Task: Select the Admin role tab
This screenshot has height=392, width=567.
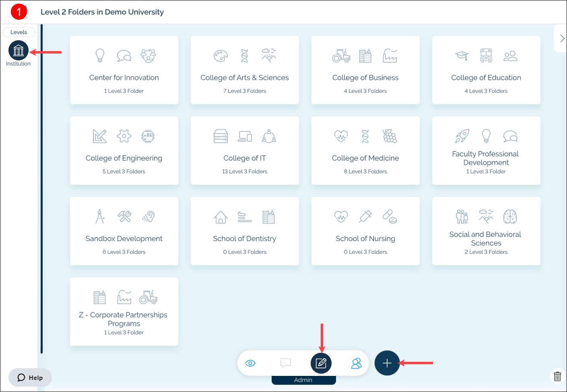Action: pyautogui.click(x=303, y=380)
